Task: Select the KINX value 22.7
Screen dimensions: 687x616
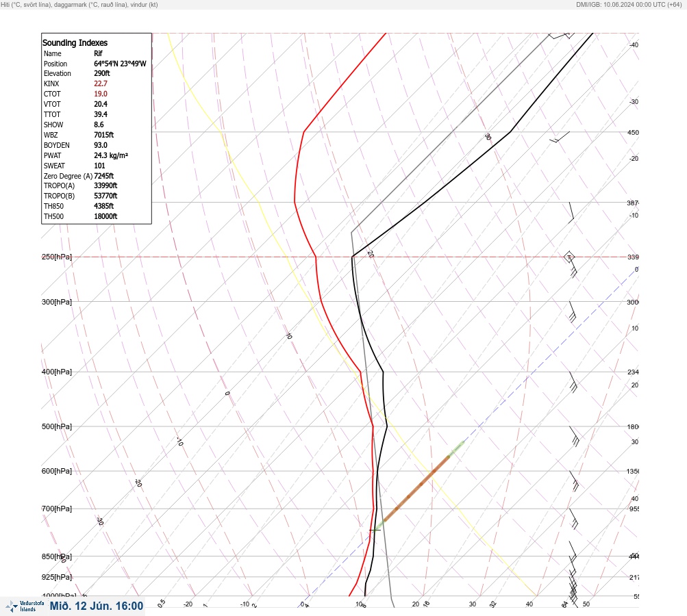Action: coord(100,84)
